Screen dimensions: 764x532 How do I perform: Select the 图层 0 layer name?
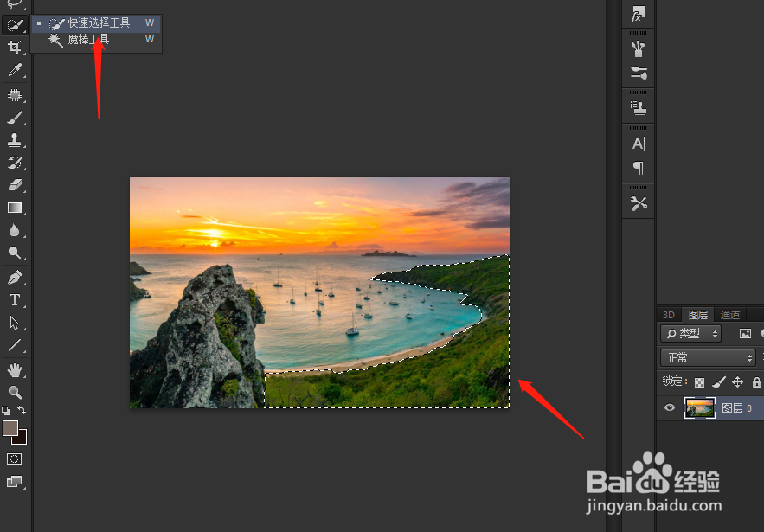click(x=736, y=408)
